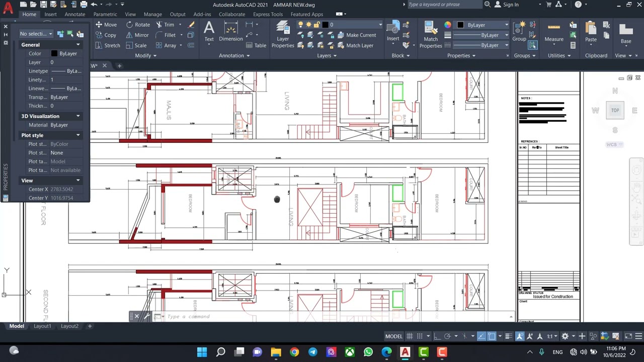Click the Erase tool icon
This screenshot has height=362, width=644.
point(191,25)
